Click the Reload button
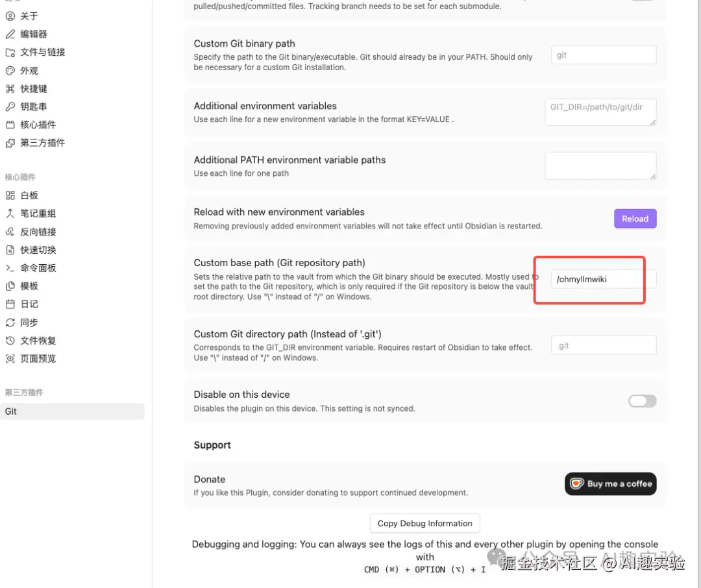701x588 pixels. coord(635,219)
